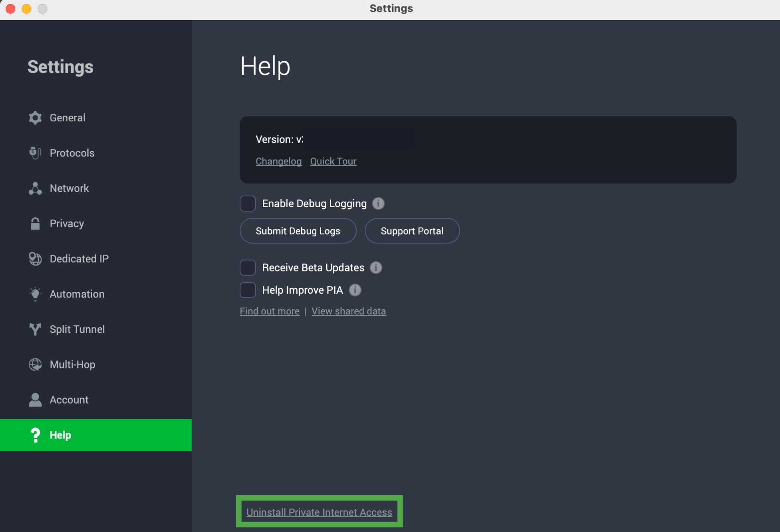Open the Changelog link
The image size is (780, 532).
(279, 161)
